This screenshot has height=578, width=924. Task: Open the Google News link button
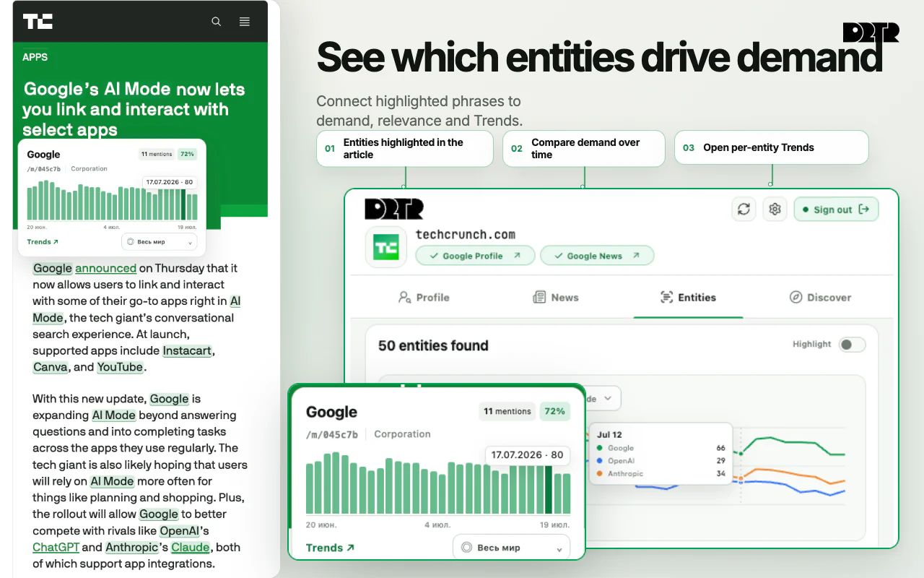coord(597,256)
